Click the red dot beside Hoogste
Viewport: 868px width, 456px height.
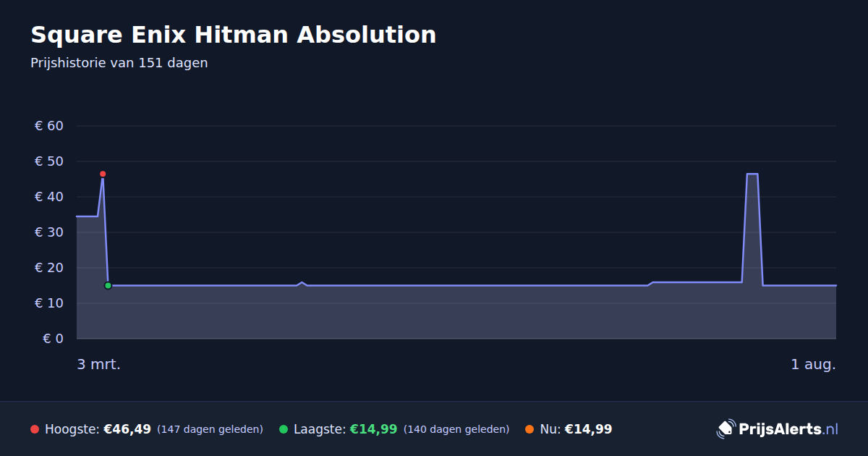point(35,429)
